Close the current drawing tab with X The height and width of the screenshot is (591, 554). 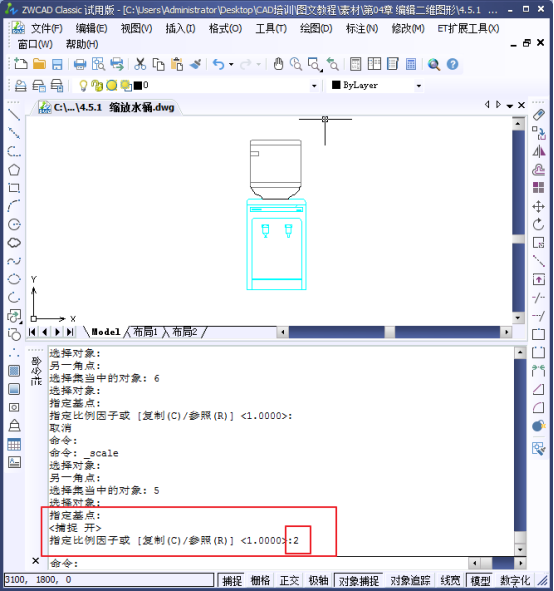point(522,105)
